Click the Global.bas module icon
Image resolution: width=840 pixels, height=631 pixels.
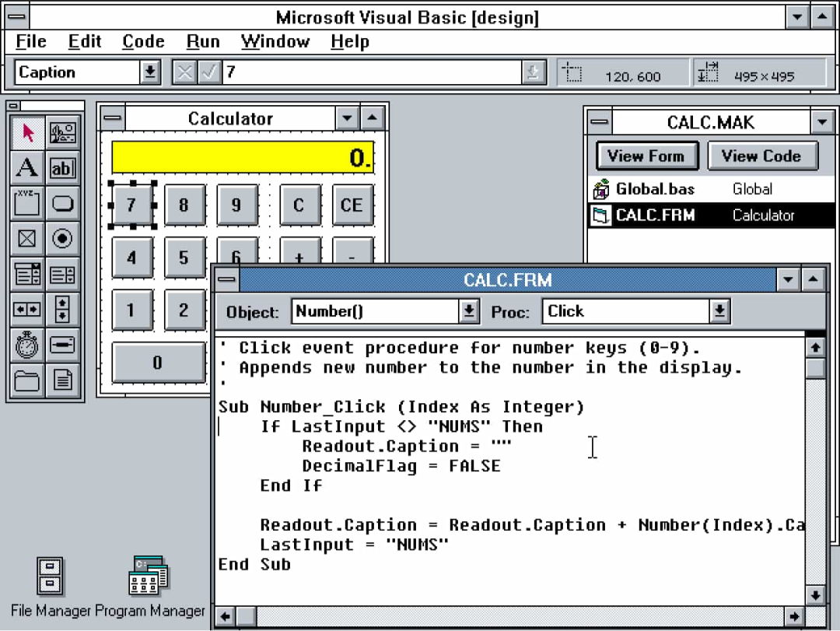click(601, 189)
